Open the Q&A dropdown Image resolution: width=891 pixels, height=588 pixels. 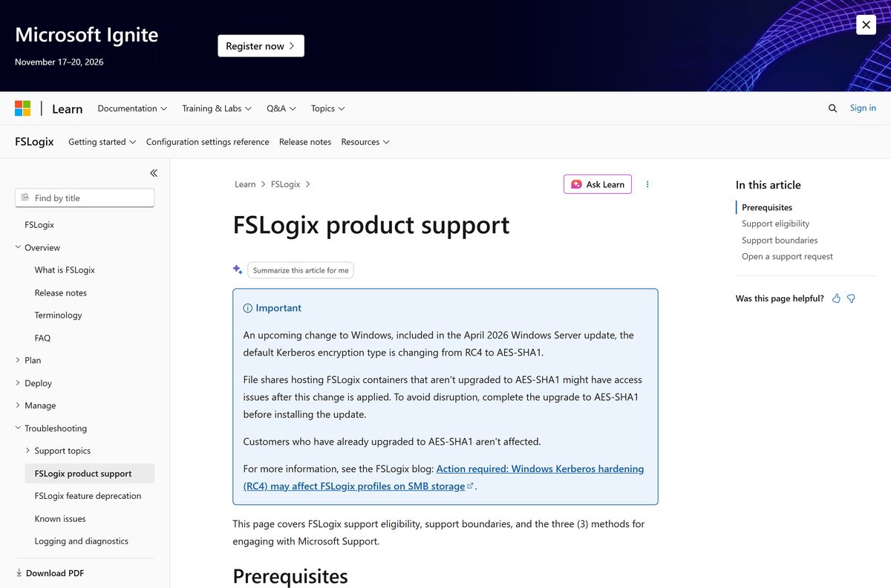281,108
